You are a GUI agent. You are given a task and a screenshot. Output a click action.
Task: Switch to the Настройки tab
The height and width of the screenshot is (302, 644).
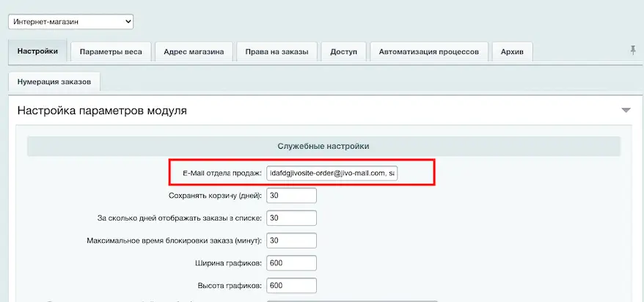tap(37, 52)
